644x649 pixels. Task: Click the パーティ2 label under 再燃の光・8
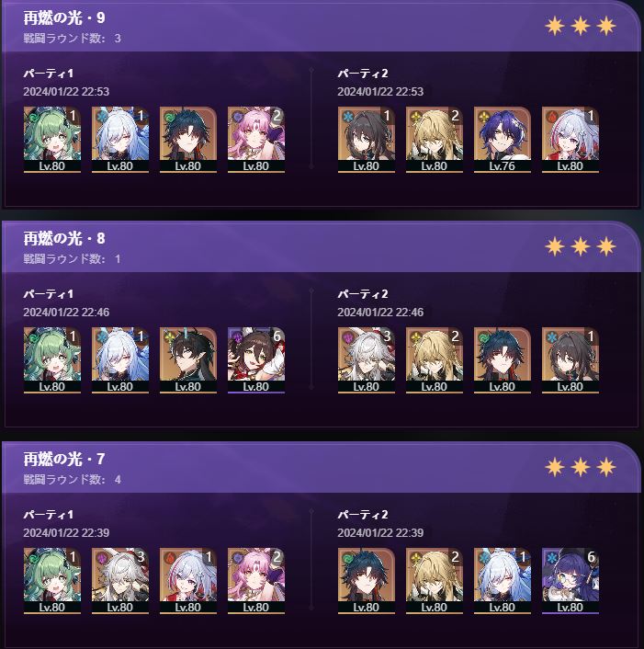(x=363, y=294)
